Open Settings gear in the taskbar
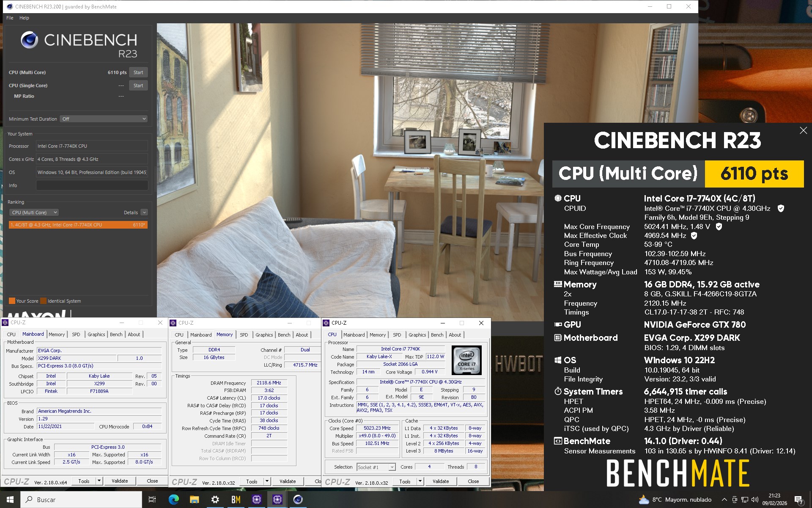This screenshot has height=508, width=812. coord(215,500)
